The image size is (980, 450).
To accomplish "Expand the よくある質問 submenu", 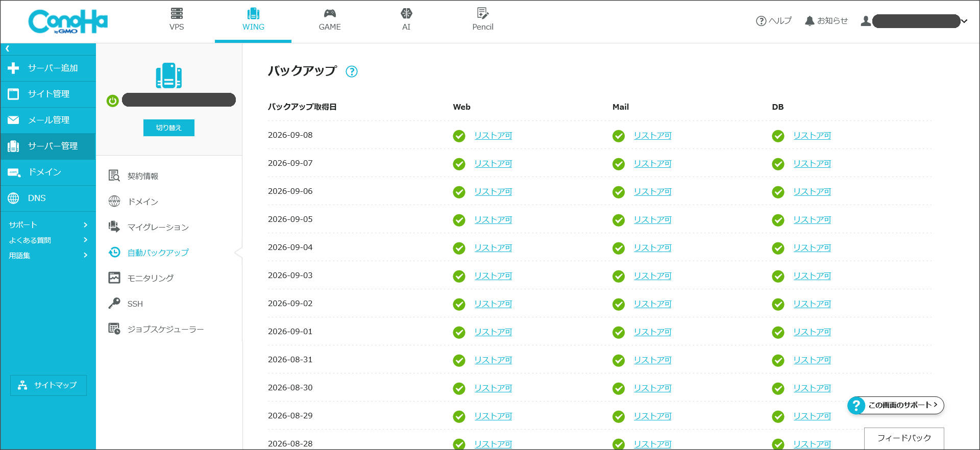I will pos(48,240).
